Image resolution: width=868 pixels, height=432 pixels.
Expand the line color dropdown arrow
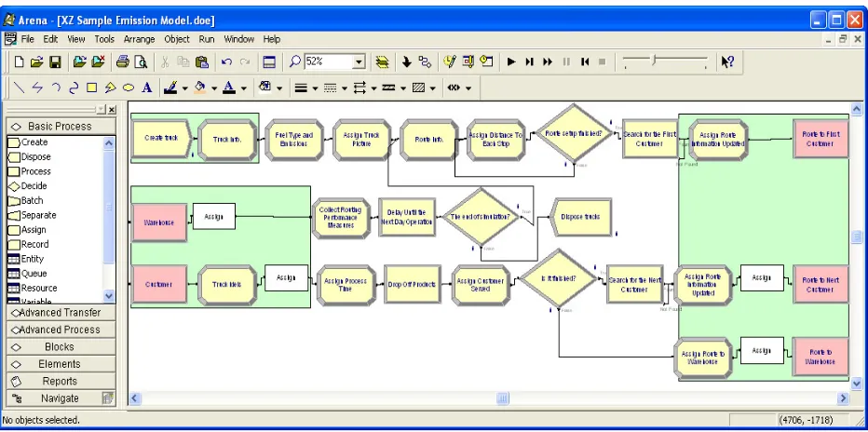tap(185, 88)
